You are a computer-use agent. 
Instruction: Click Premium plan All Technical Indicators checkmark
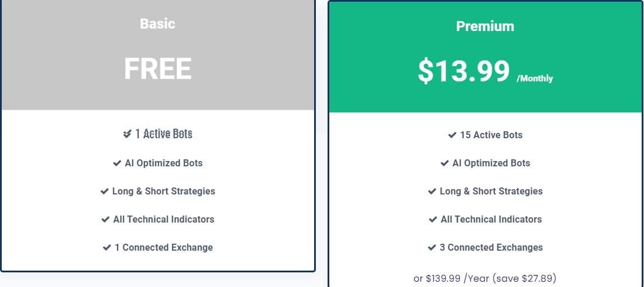433,220
